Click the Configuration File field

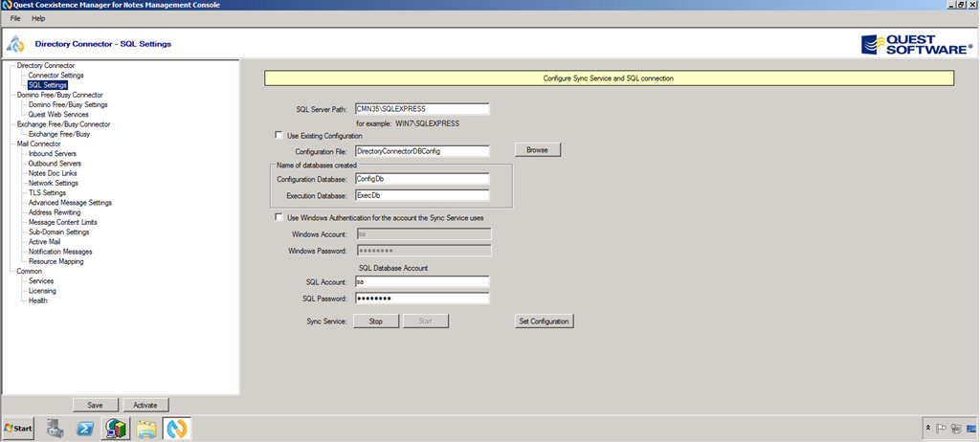tap(422, 150)
